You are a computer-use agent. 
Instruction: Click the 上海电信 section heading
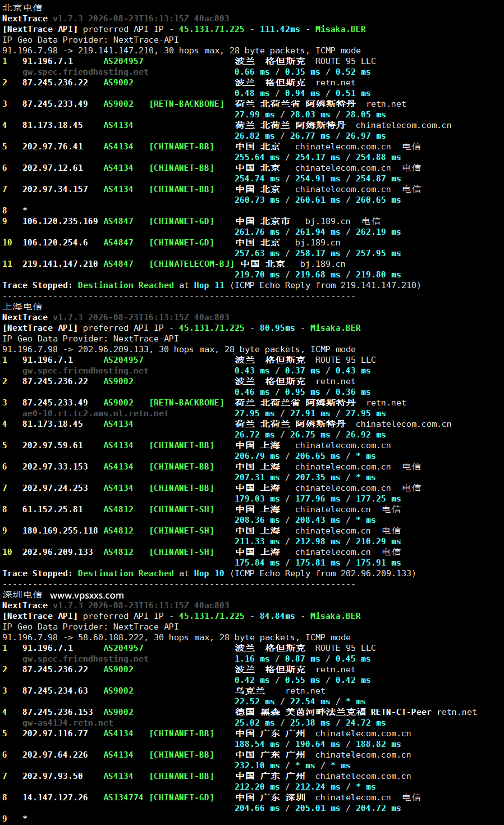22,307
